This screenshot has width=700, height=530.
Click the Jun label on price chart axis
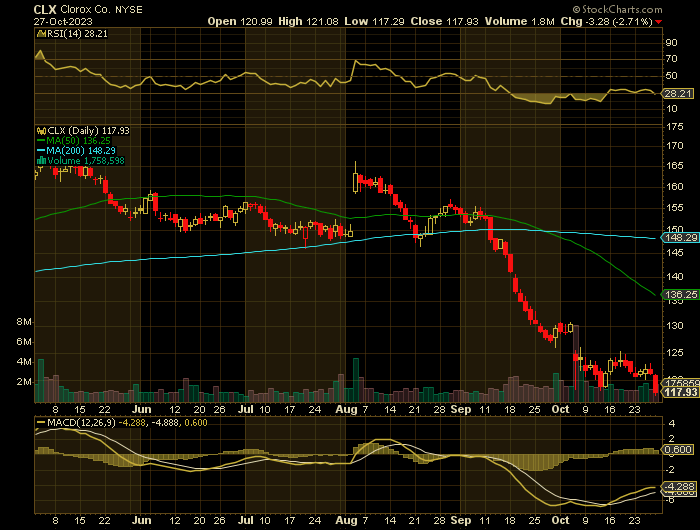pyautogui.click(x=142, y=409)
